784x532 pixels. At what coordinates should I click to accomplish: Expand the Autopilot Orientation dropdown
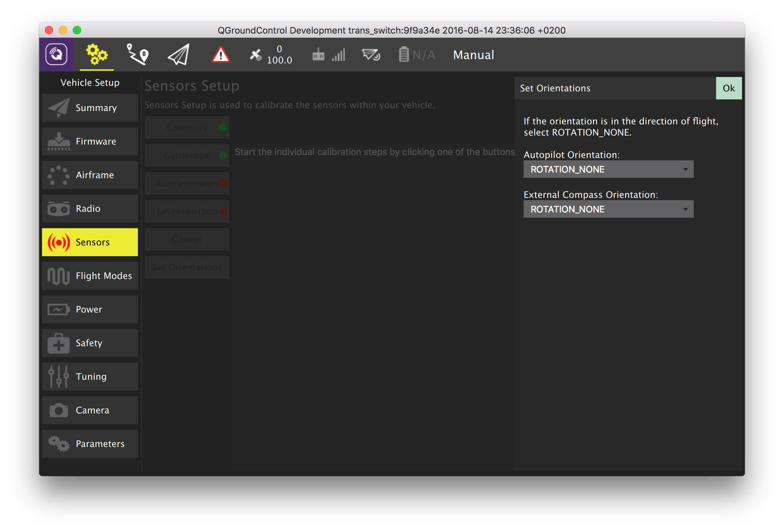pyautogui.click(x=608, y=169)
